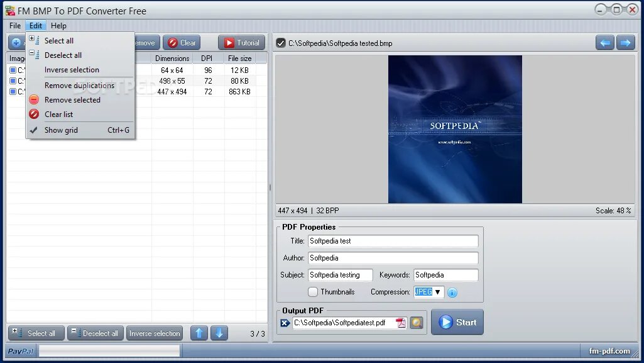Click the Keywords input field
Image resolution: width=644 pixels, height=363 pixels.
[x=446, y=275]
